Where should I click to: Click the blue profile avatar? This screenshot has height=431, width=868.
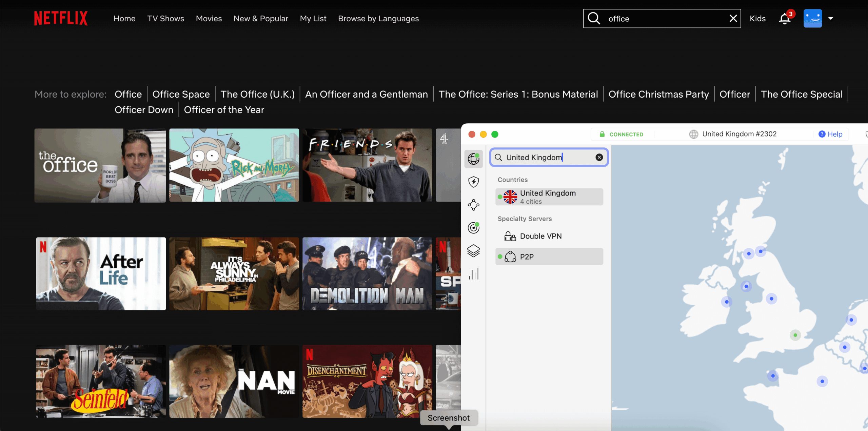click(x=813, y=18)
